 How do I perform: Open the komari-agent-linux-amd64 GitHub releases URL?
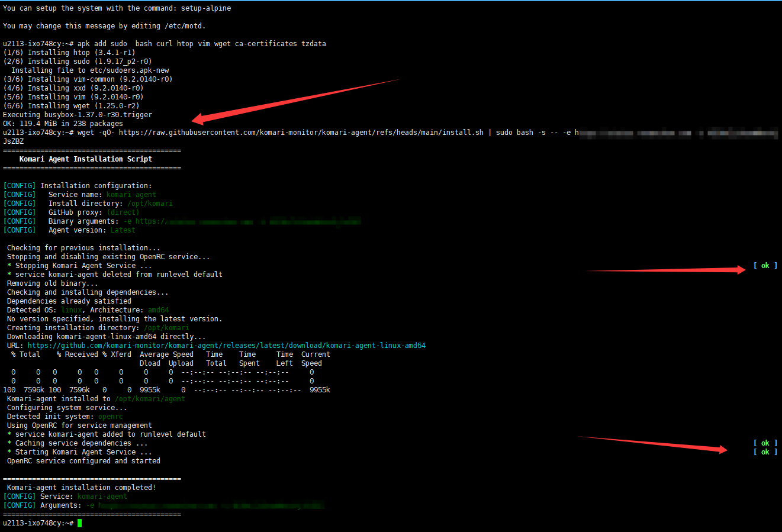click(226, 346)
